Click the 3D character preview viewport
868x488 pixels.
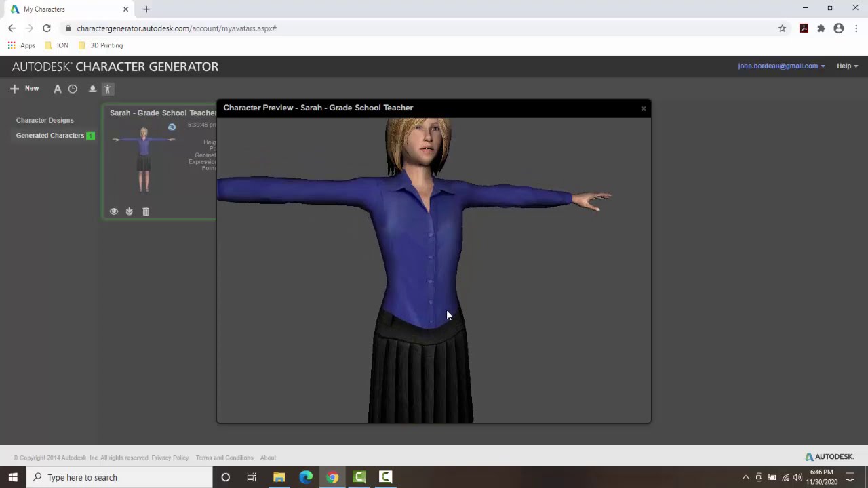[434, 270]
